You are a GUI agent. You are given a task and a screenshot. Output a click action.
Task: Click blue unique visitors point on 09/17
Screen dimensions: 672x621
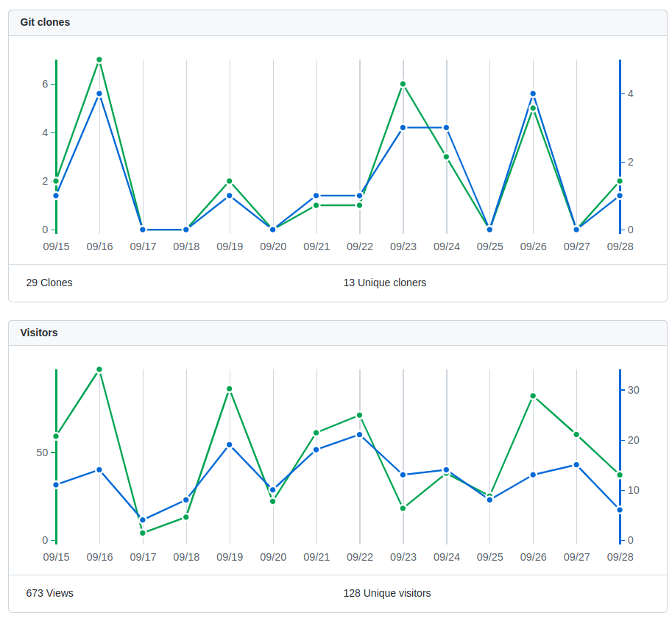coord(143,520)
